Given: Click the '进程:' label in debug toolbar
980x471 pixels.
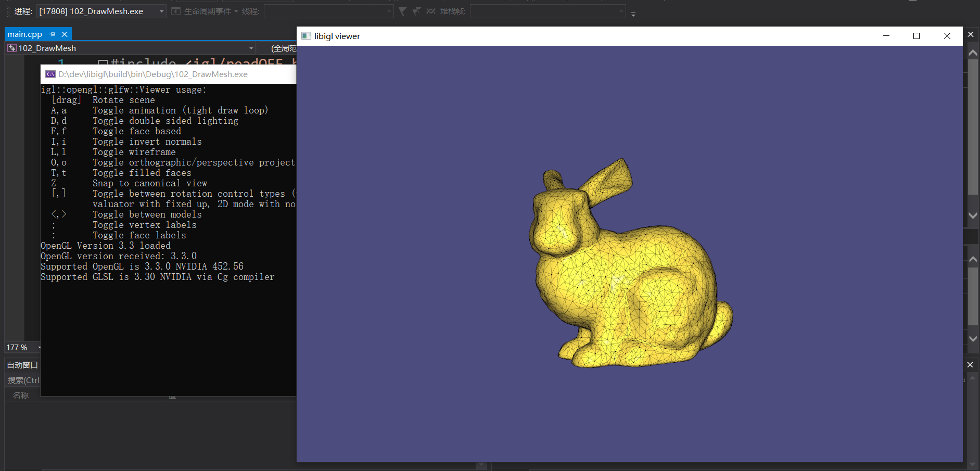Looking at the screenshot, I should [x=23, y=11].
